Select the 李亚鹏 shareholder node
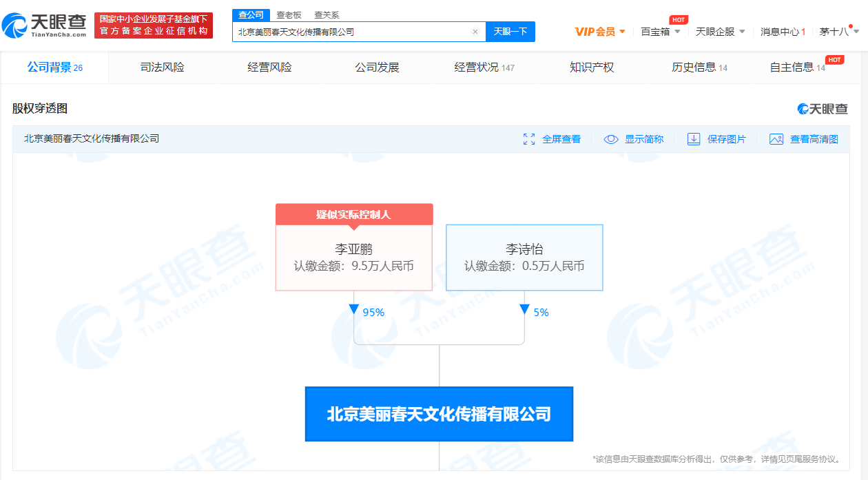The image size is (868, 480). (x=354, y=258)
